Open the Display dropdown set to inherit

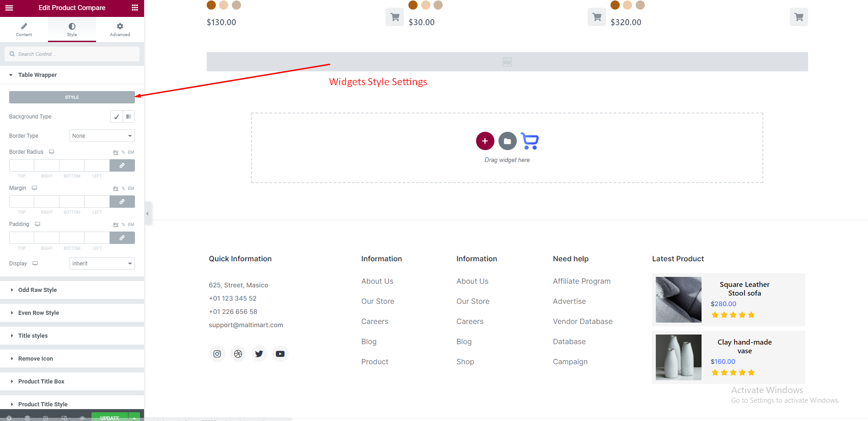click(x=102, y=264)
